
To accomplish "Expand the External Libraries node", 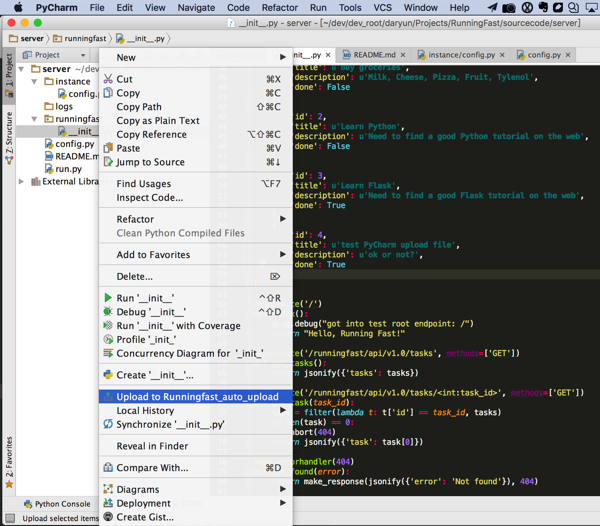I will pyautogui.click(x=22, y=182).
